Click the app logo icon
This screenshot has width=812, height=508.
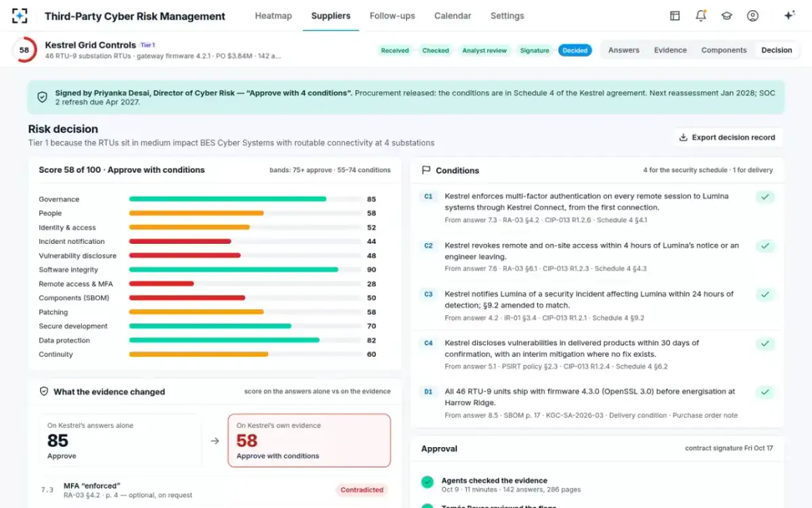point(20,16)
